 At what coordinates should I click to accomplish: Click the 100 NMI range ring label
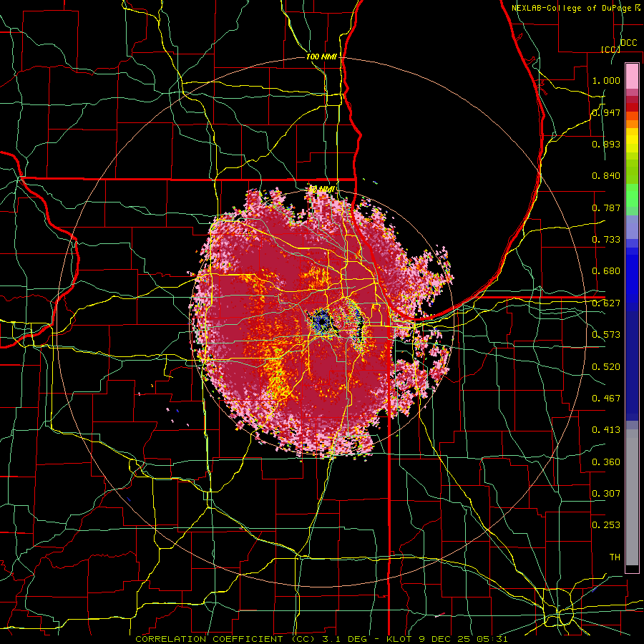321,57
